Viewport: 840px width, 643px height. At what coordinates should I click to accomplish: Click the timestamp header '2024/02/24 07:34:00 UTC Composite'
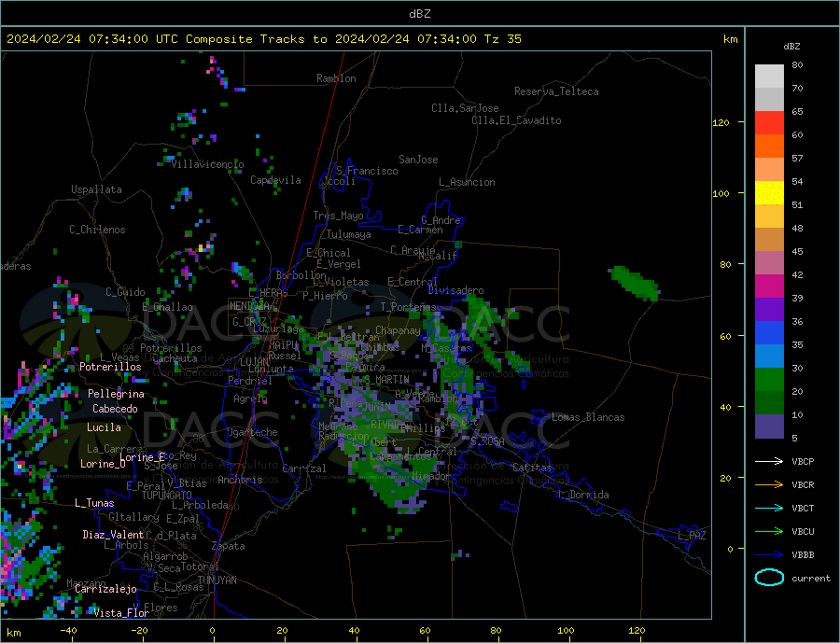click(129, 39)
